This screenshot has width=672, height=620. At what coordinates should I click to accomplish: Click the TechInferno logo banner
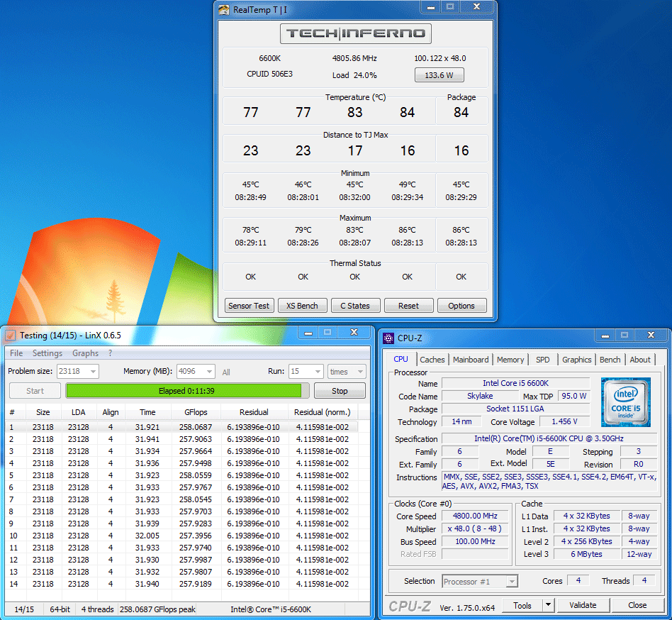click(x=355, y=33)
